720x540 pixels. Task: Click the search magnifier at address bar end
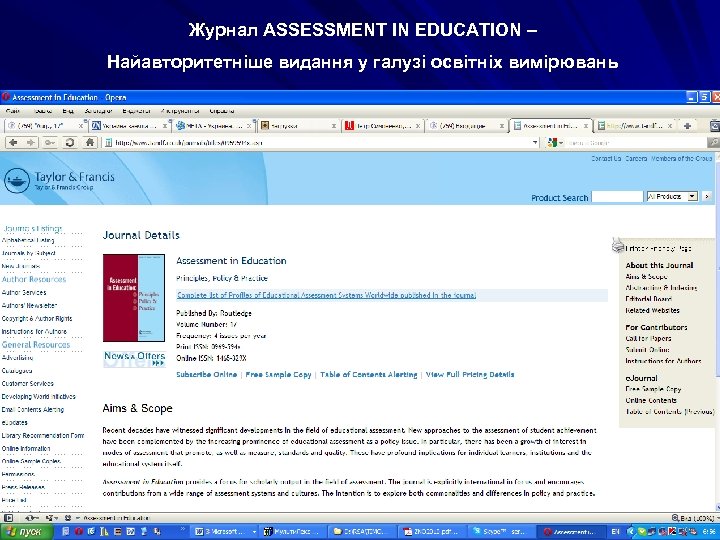(713, 143)
